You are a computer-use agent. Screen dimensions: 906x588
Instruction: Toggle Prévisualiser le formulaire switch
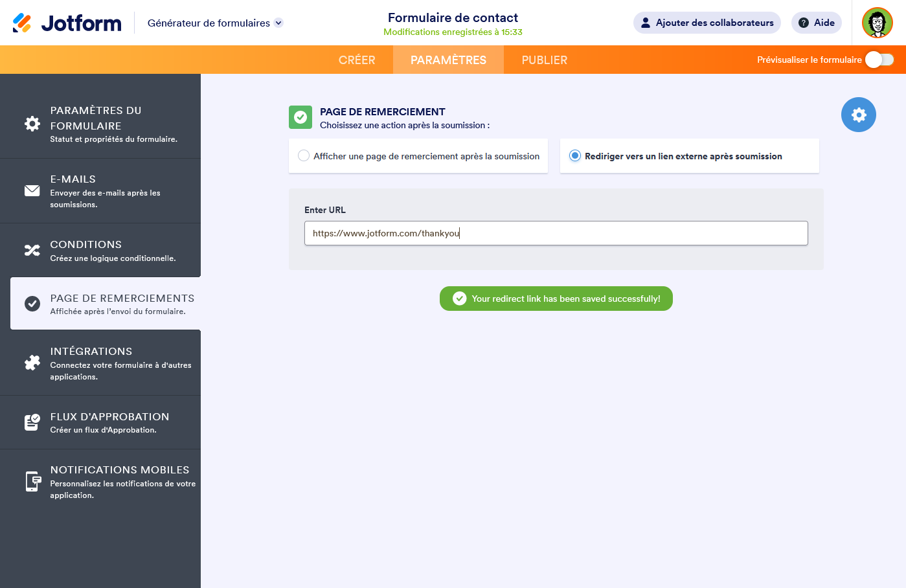(x=879, y=60)
